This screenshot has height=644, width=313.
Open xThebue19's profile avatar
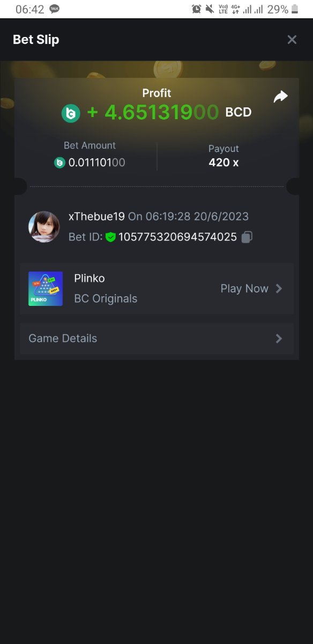[x=44, y=226]
